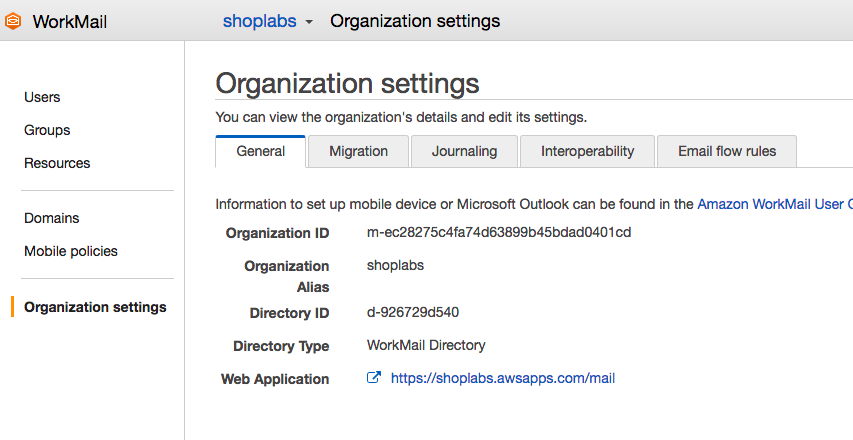Go to Mobile policies in the sidebar

(x=71, y=251)
